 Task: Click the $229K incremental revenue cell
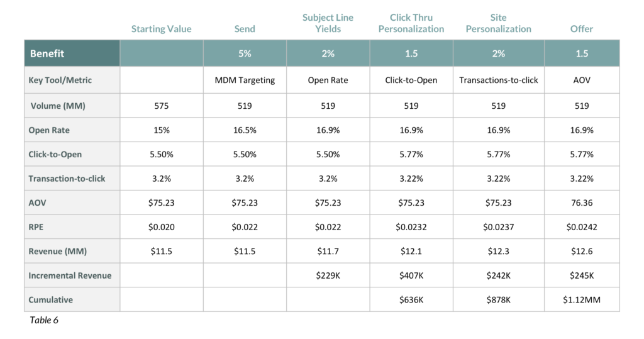click(328, 275)
